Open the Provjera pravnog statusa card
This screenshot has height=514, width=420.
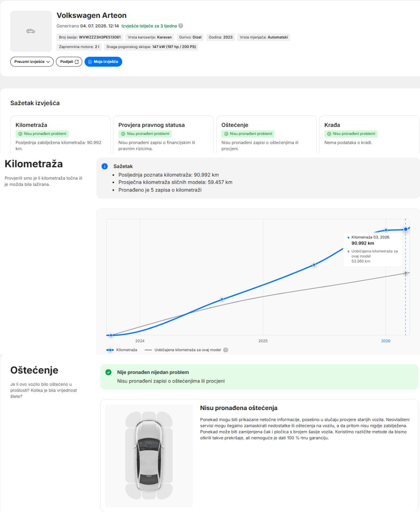163,134
